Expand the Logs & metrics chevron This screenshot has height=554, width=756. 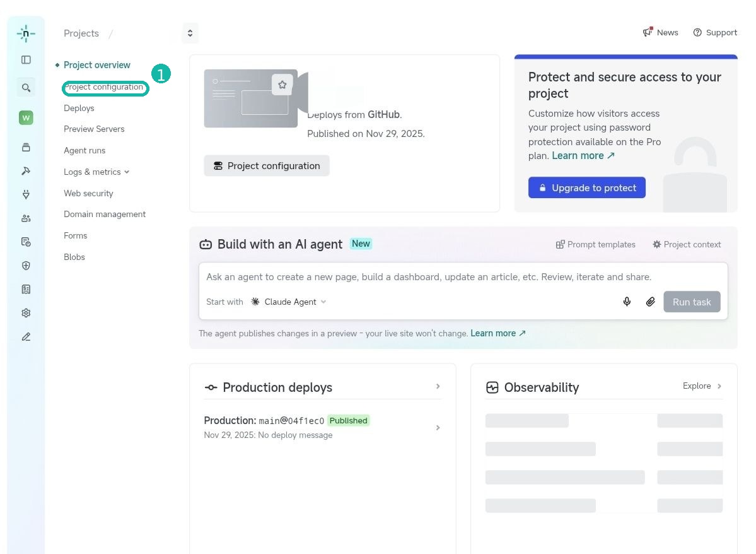pyautogui.click(x=125, y=172)
